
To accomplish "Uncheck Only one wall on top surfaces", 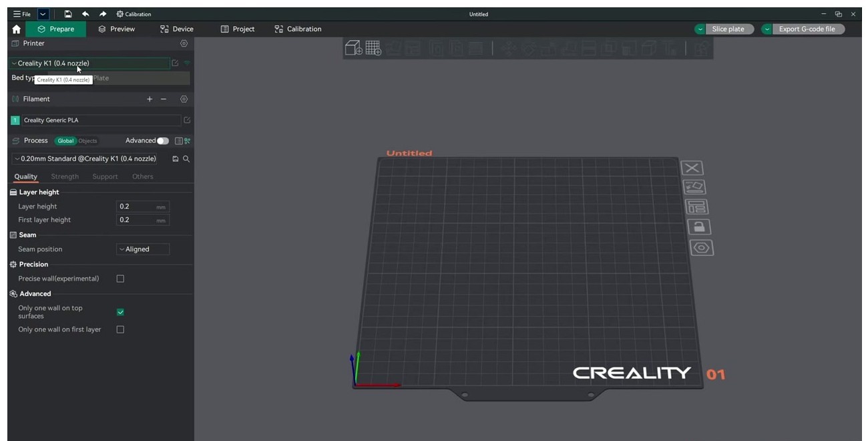I will 120,312.
